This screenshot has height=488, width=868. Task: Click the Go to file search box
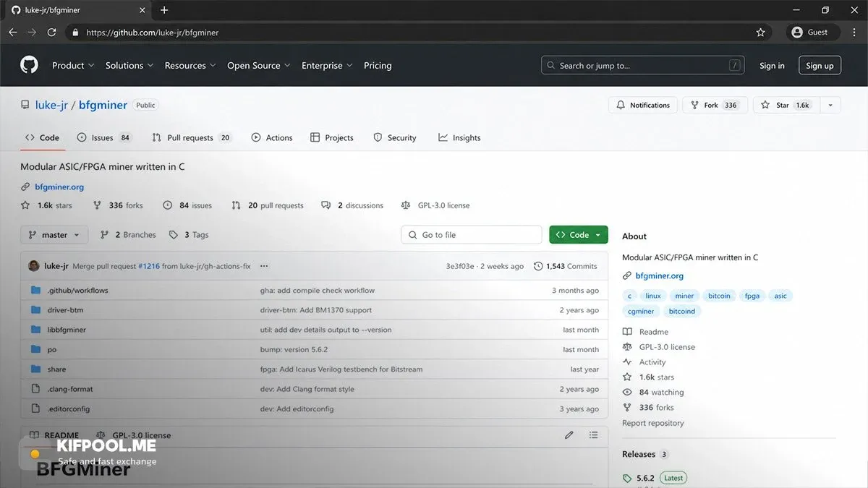pyautogui.click(x=471, y=235)
